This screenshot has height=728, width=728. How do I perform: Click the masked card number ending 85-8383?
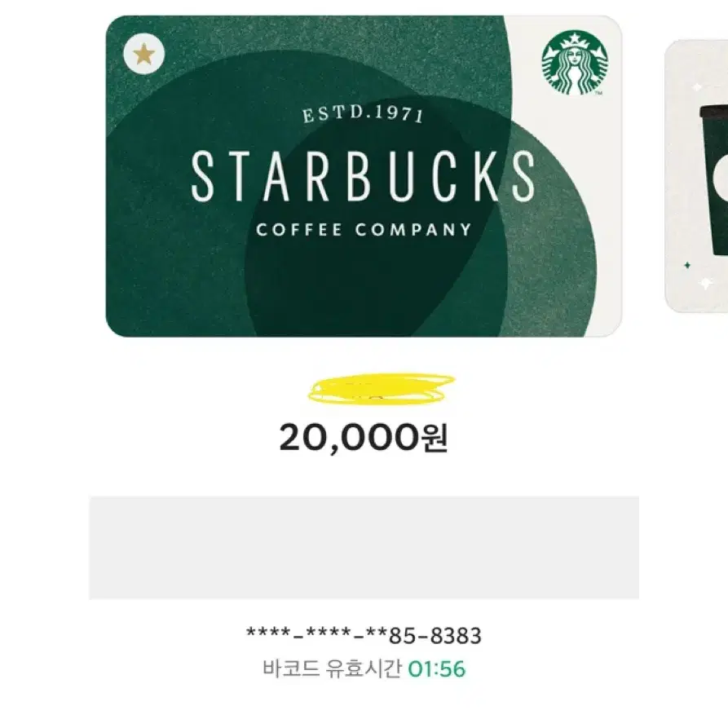point(364,636)
